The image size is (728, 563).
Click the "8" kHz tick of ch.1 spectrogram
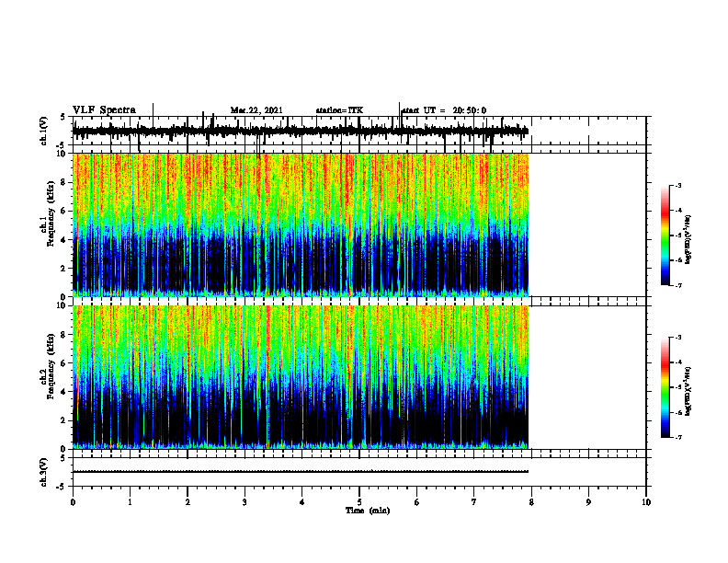coord(64,182)
